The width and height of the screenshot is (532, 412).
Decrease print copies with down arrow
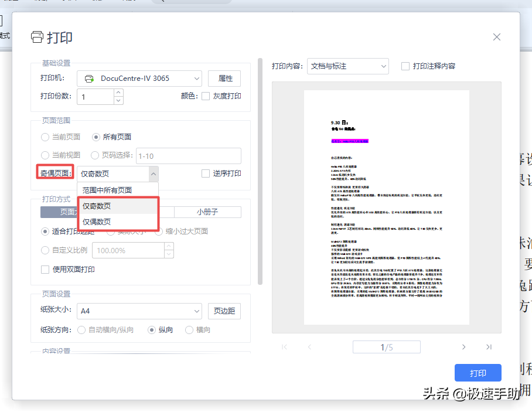coord(118,100)
